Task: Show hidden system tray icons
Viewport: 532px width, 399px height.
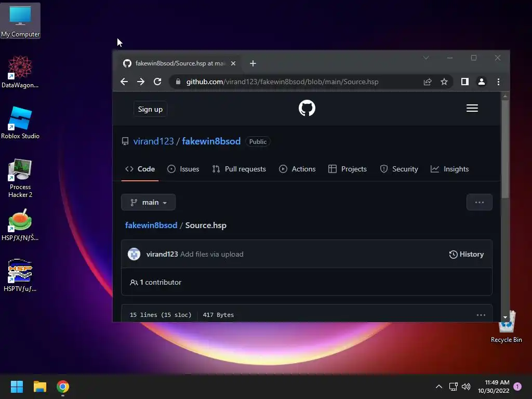Action: [x=438, y=387]
